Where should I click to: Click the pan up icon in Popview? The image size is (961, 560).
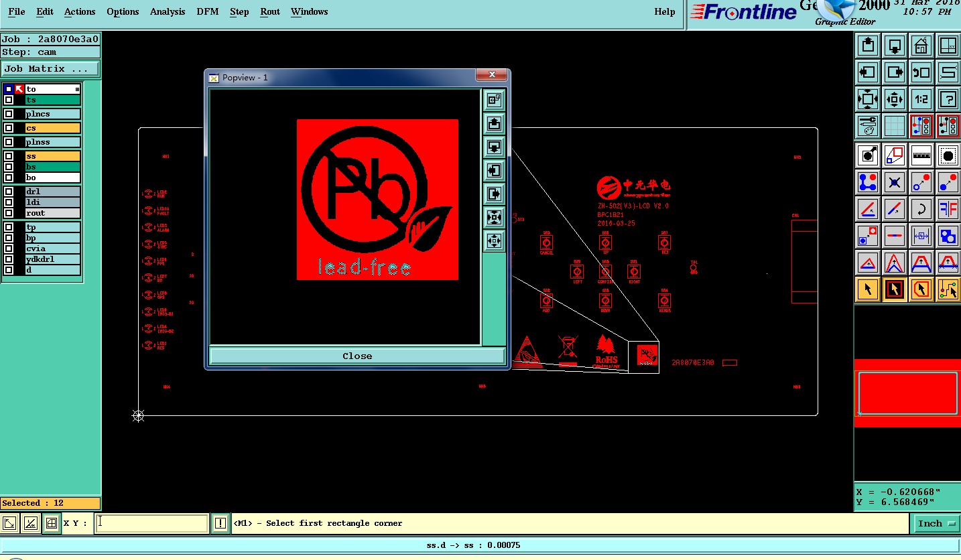494,123
